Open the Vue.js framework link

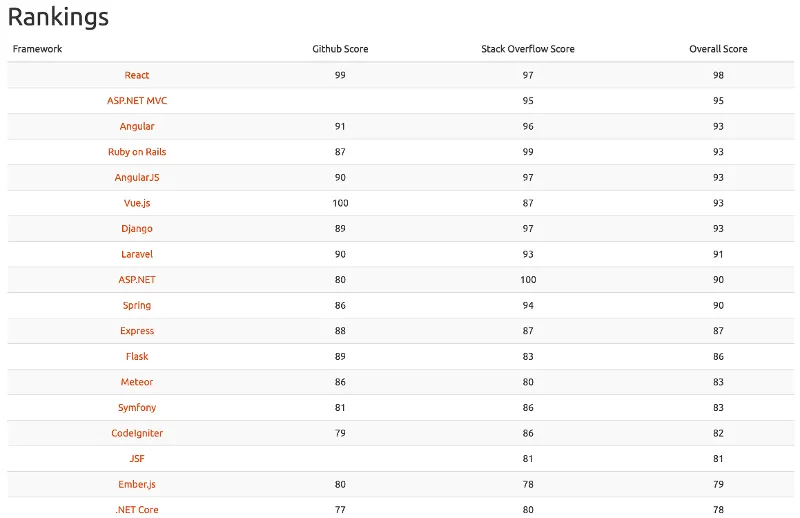tap(137, 203)
